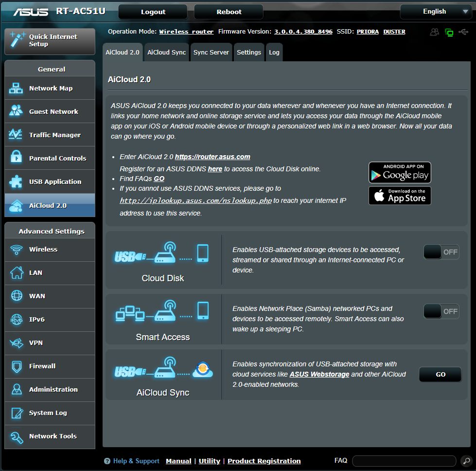This screenshot has width=476, height=471.
Task: Open the iplookup.asus.com nslookup link
Action: click(x=195, y=200)
